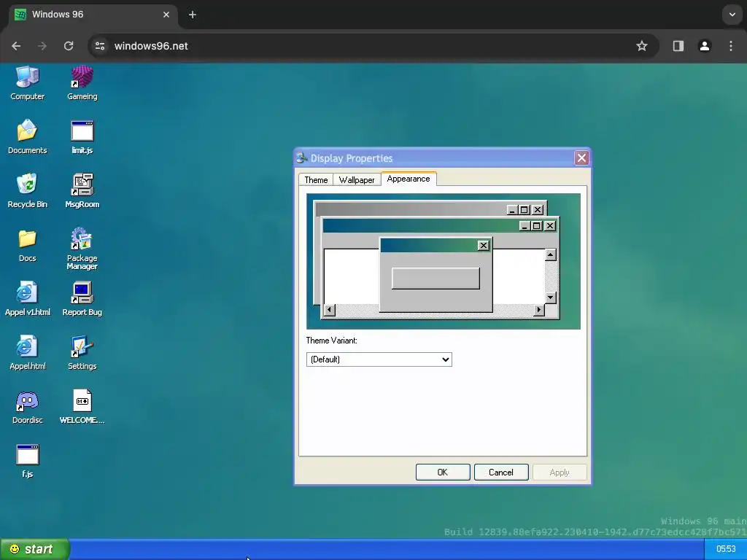This screenshot has width=747, height=560.
Task: Close the Windows 96 browser tab
Action: 166,15
